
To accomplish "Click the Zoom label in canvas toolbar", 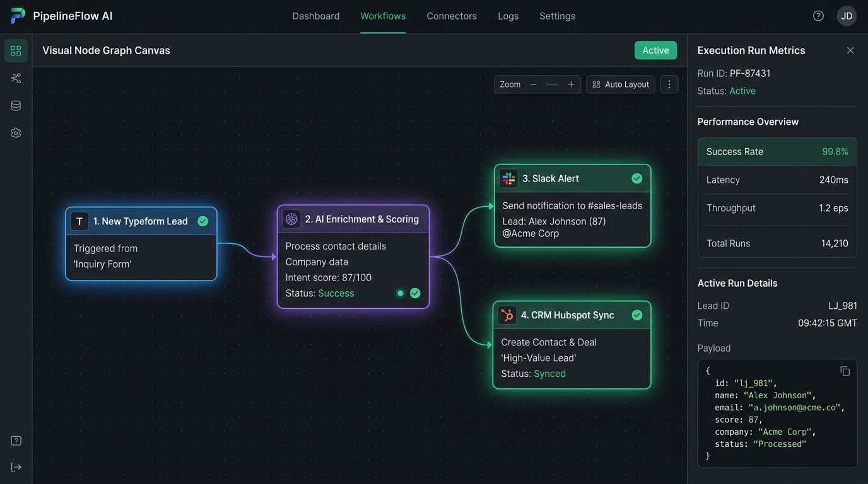I will pyautogui.click(x=510, y=84).
